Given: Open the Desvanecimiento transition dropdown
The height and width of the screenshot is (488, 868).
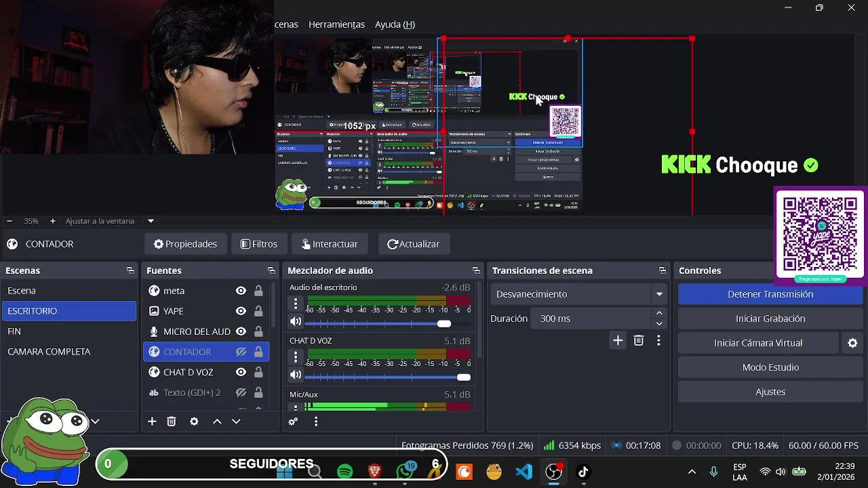Looking at the screenshot, I should 578,294.
